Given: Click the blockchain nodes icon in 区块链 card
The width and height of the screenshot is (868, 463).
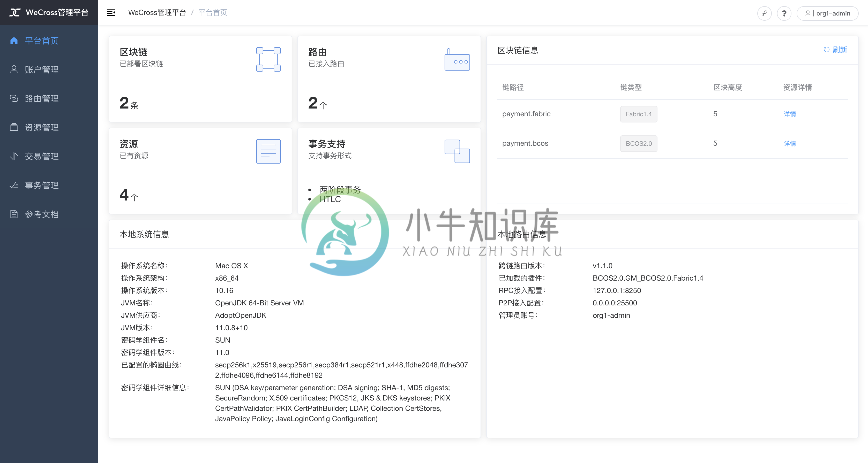Looking at the screenshot, I should (268, 60).
